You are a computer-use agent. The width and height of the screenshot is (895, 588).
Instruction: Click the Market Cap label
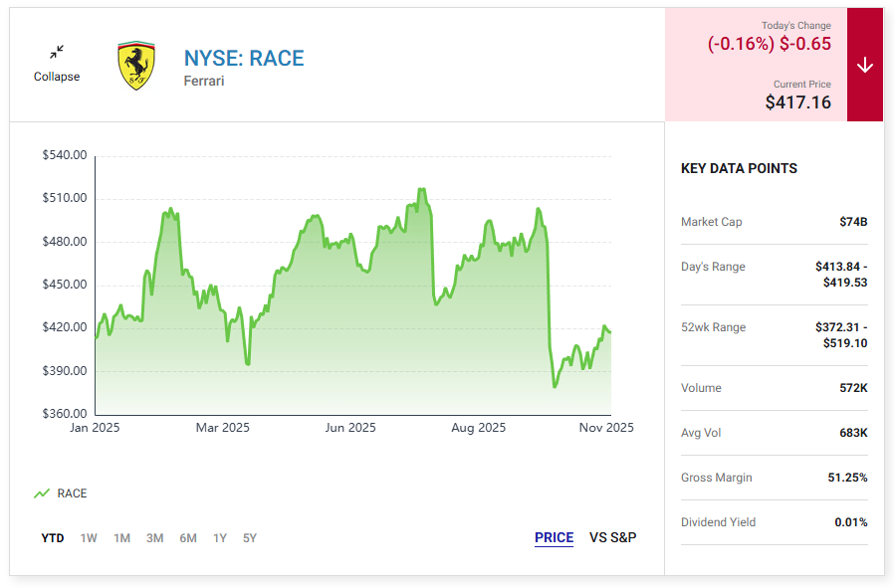(711, 222)
